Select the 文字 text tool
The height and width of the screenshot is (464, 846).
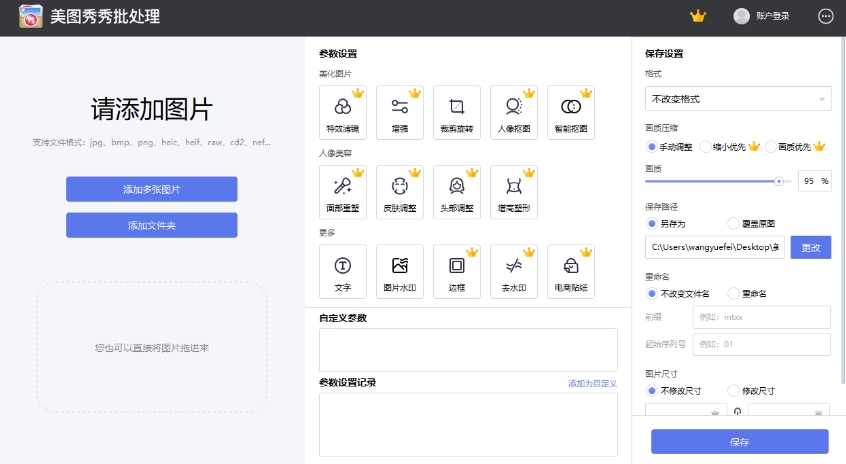(343, 271)
